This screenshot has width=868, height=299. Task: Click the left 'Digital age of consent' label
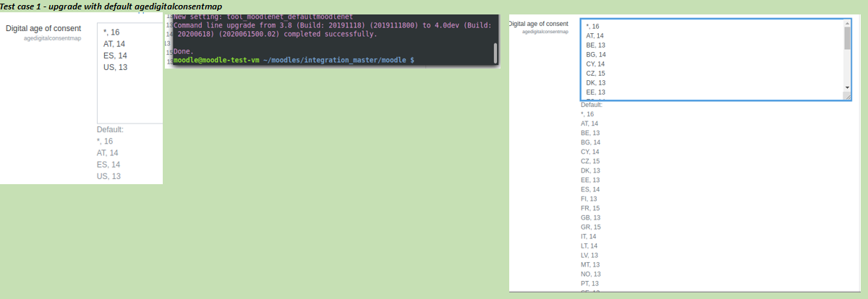click(43, 28)
